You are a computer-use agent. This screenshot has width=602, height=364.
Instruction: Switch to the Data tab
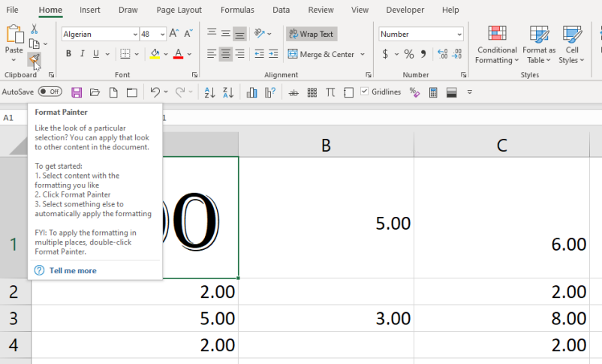click(281, 10)
